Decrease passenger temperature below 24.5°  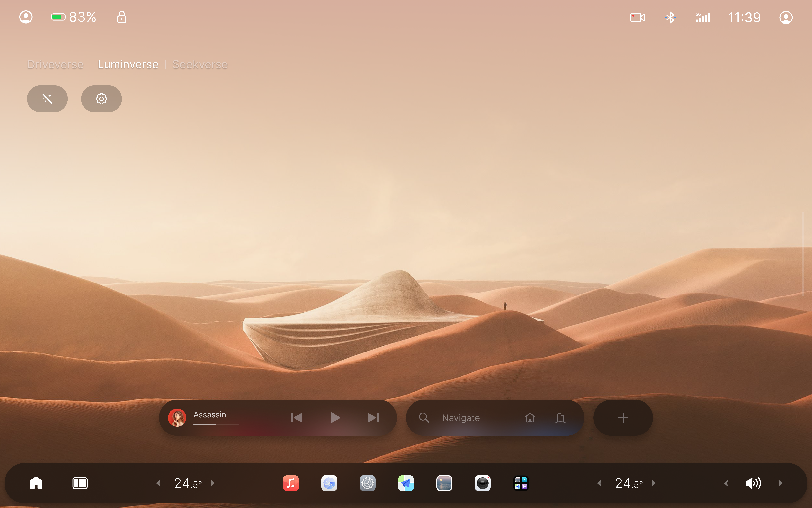(x=599, y=483)
